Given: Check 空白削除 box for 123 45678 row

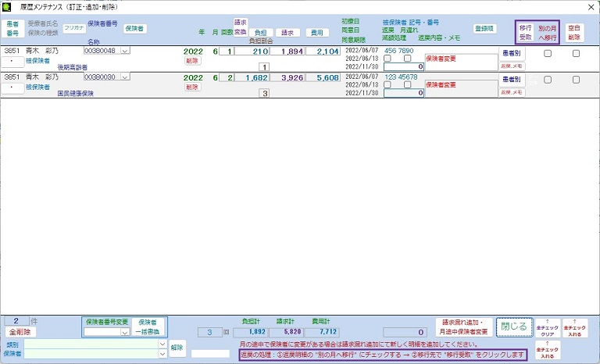Looking at the screenshot, I should [x=576, y=80].
